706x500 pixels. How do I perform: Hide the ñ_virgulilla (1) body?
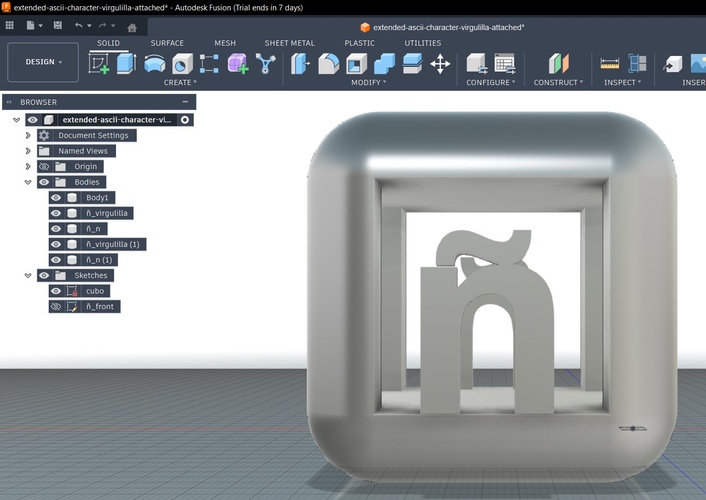pos(55,244)
